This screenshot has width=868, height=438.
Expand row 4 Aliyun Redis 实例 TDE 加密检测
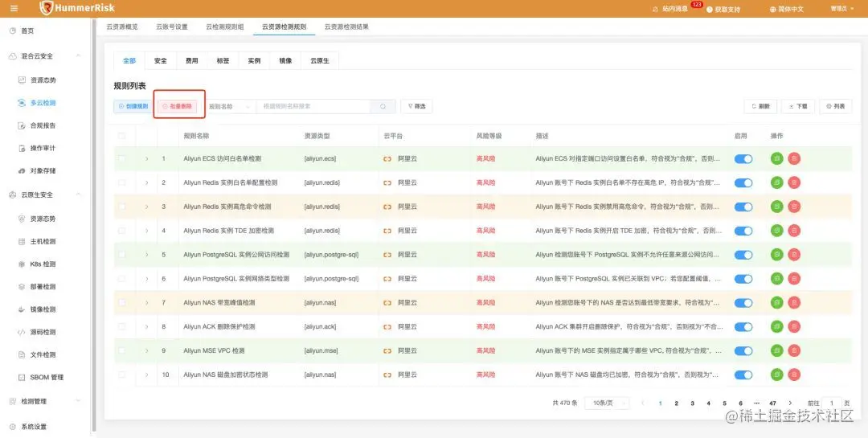(147, 231)
